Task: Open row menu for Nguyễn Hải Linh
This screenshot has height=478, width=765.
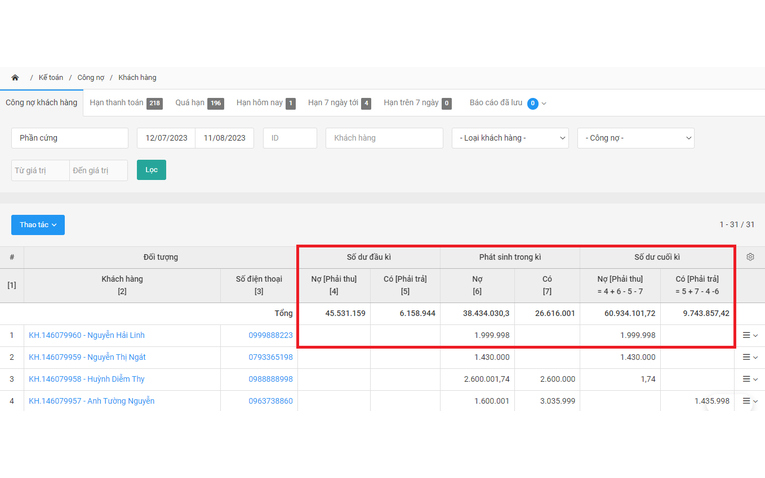Action: click(750, 335)
